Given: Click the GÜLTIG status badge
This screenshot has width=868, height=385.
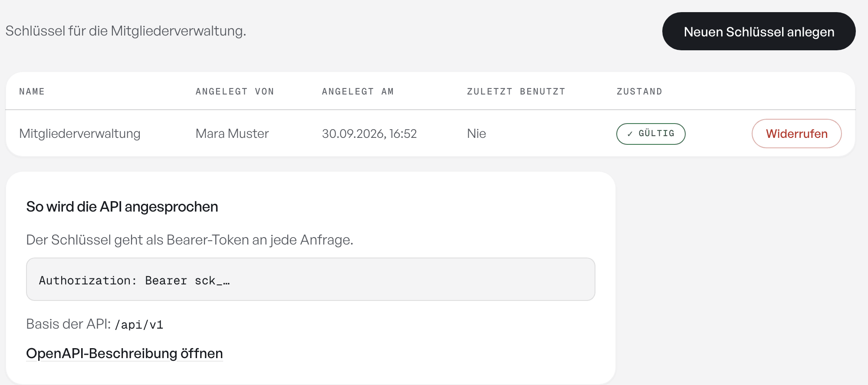Looking at the screenshot, I should (651, 134).
